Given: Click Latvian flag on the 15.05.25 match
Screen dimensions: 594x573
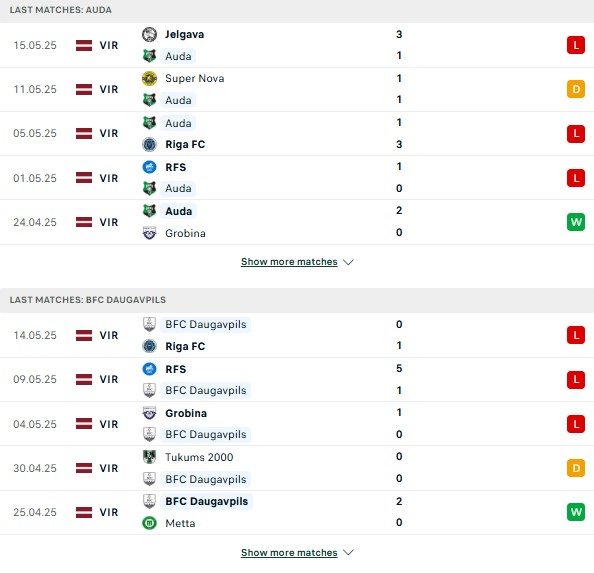Looking at the screenshot, I should coord(84,45).
